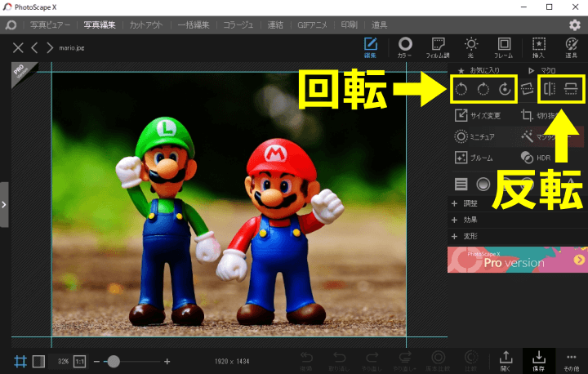Click the 保存 save button
Image resolution: width=588 pixels, height=374 pixels.
pyautogui.click(x=538, y=361)
